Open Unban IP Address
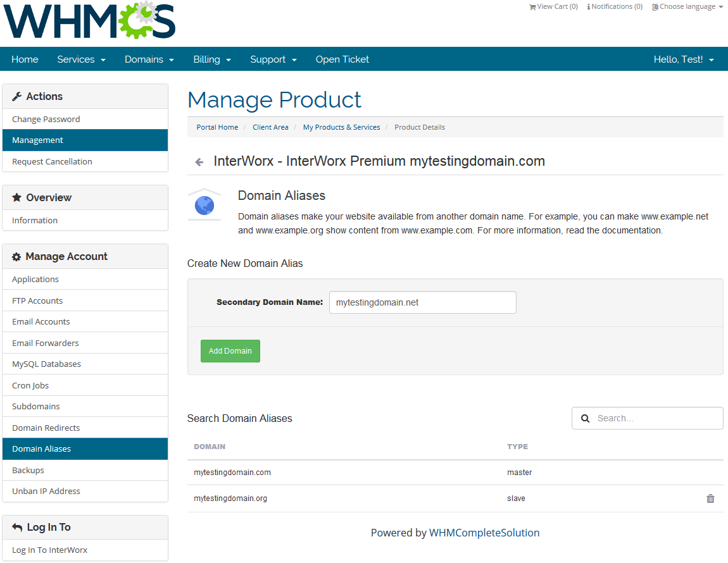Screen dimensions: 728x563 coord(85,491)
